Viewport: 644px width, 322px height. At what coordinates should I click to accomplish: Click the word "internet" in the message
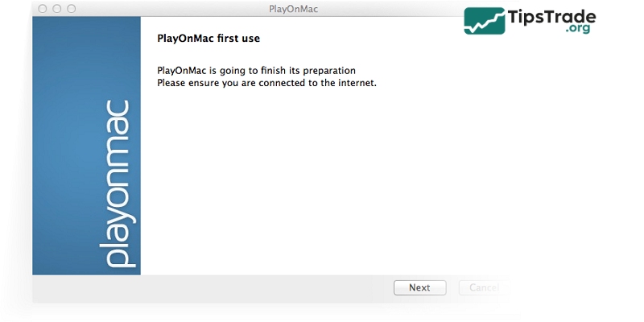point(354,82)
